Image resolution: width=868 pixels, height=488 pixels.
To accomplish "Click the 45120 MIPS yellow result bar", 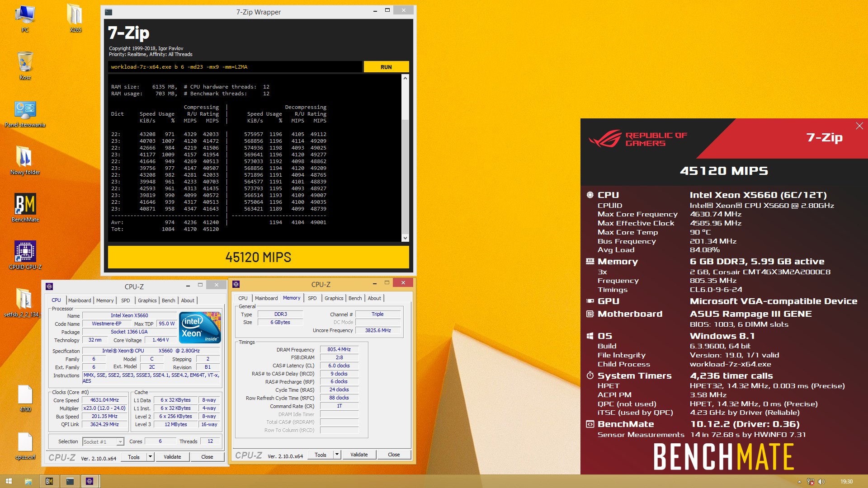I will [258, 257].
